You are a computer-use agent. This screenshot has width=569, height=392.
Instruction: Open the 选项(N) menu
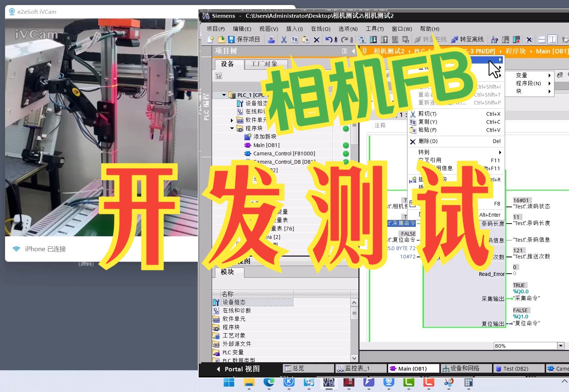pos(348,29)
